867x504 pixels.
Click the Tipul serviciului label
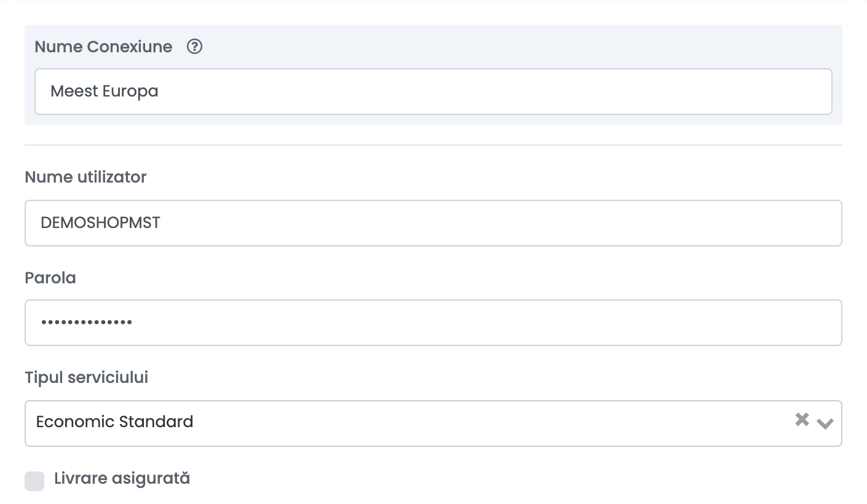[x=87, y=377]
